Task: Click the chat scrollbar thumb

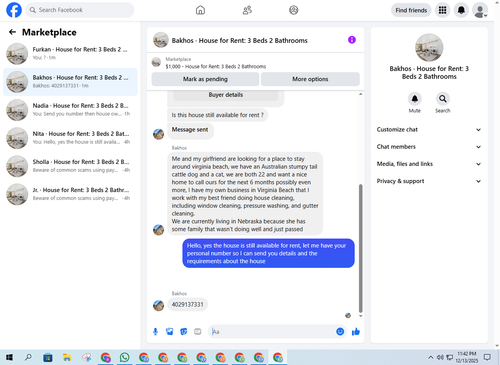Action: [x=360, y=248]
